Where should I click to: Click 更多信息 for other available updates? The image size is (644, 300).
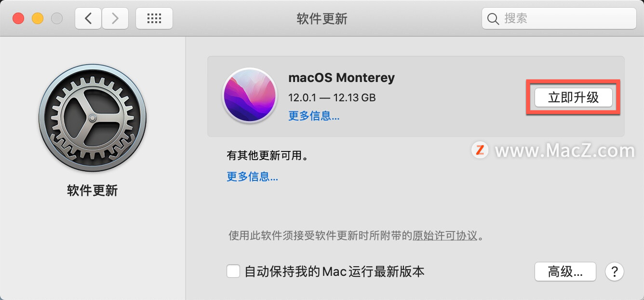(252, 177)
